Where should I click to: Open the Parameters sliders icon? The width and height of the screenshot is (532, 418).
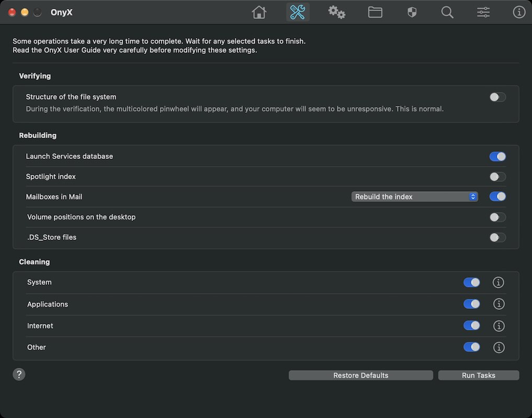tap(483, 13)
